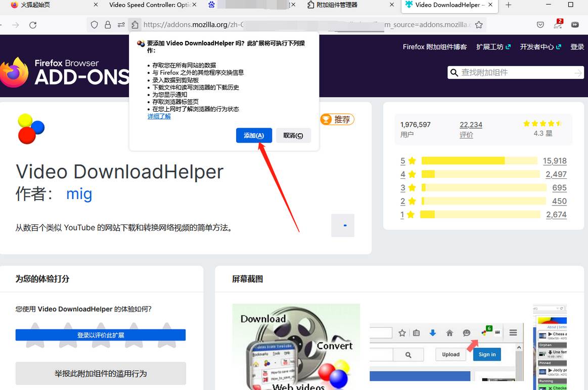Open site permissions icon in address bar
Viewport: 588px width, 390px height.
pyautogui.click(x=121, y=25)
